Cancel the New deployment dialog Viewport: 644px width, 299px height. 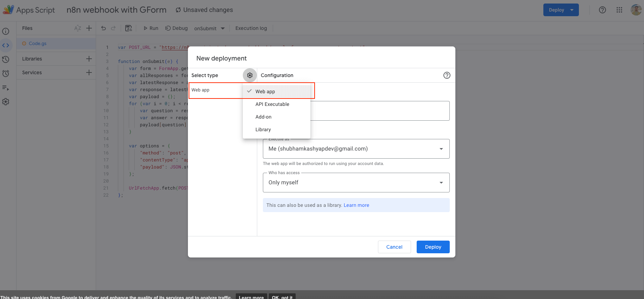click(x=394, y=247)
